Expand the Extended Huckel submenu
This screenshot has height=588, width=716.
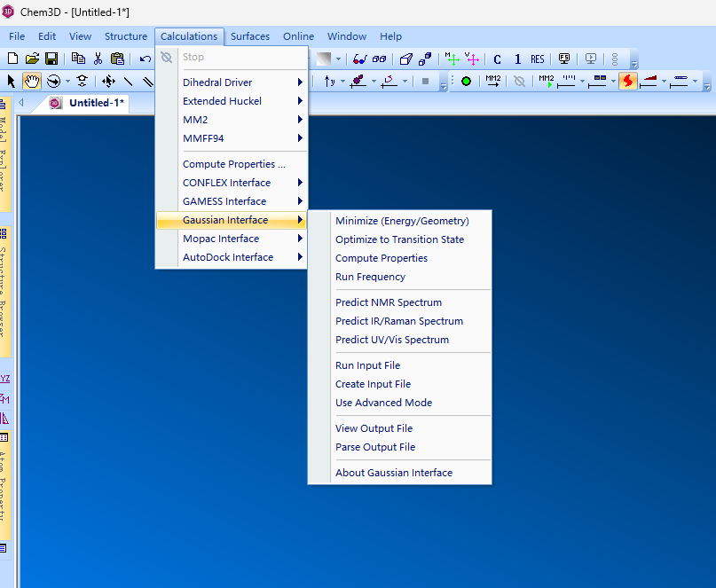click(x=232, y=101)
